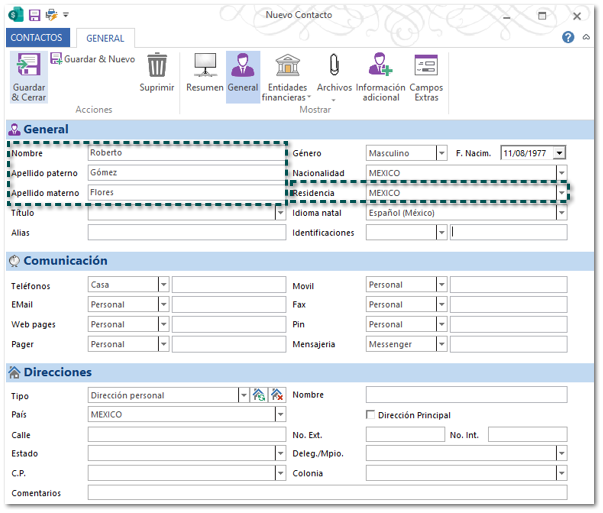This screenshot has width=603, height=513.
Task: Click into the Alias text field
Action: click(x=187, y=233)
